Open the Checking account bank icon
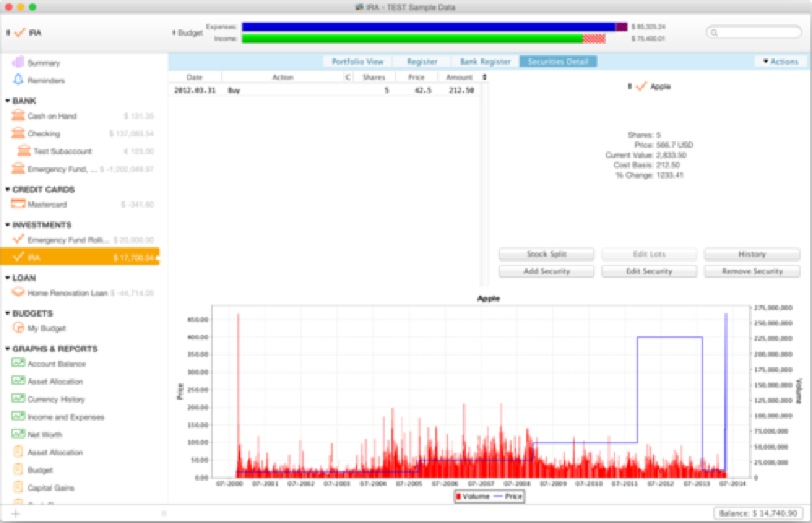812x523 pixels. pyautogui.click(x=18, y=133)
